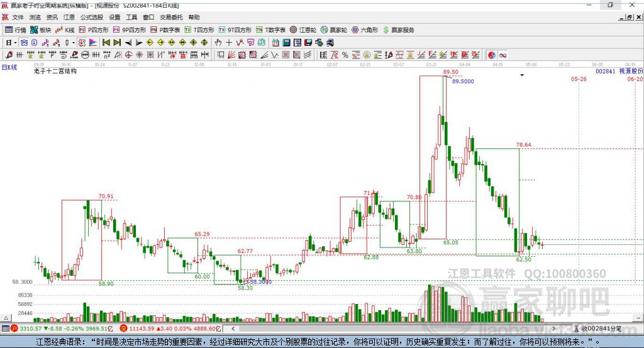Jump to first bar with green skip-back icon
This screenshot has width=644, height=348.
click(x=106, y=43)
